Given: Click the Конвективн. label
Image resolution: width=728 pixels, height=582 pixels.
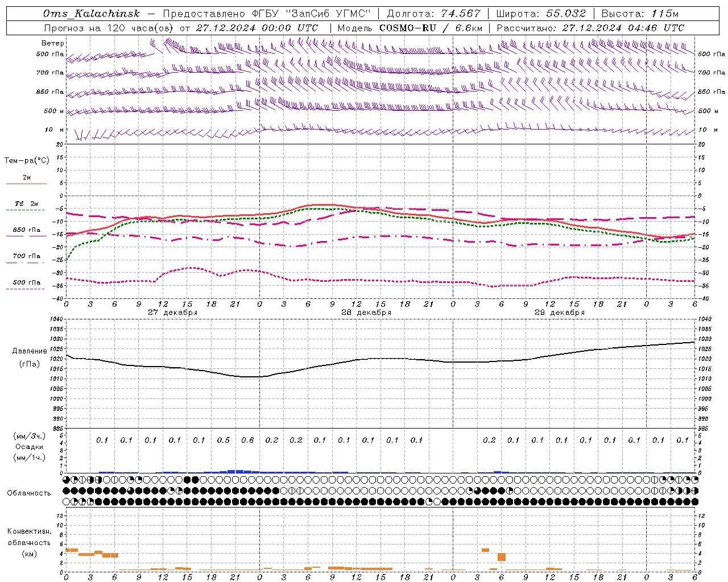Looking at the screenshot, I should point(29,531).
